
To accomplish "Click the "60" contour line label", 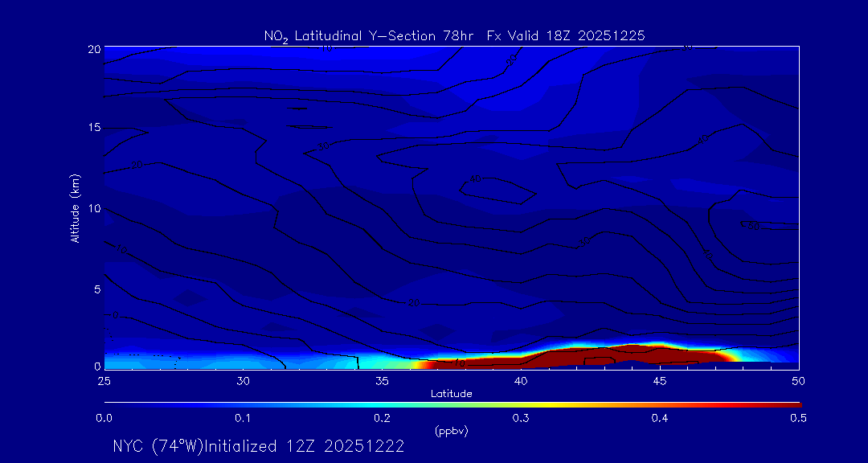I will pos(751,225).
